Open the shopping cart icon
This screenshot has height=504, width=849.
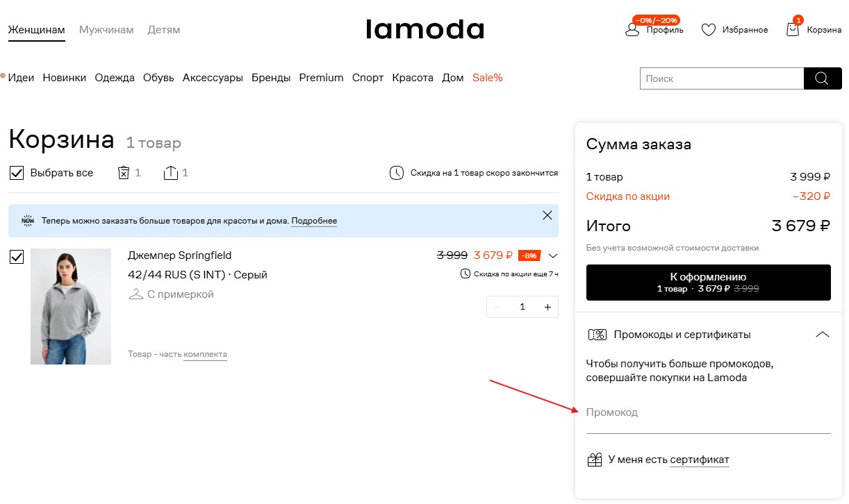[793, 30]
